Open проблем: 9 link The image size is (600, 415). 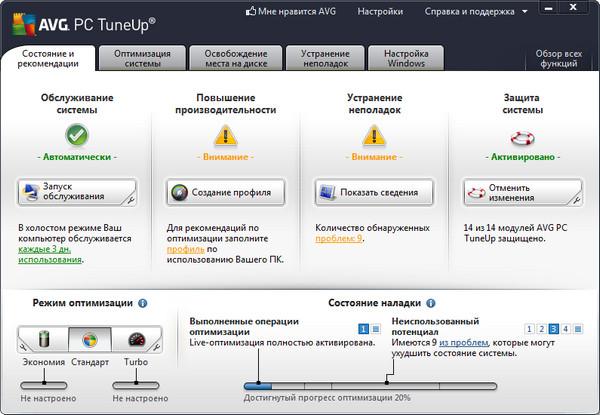(x=338, y=239)
